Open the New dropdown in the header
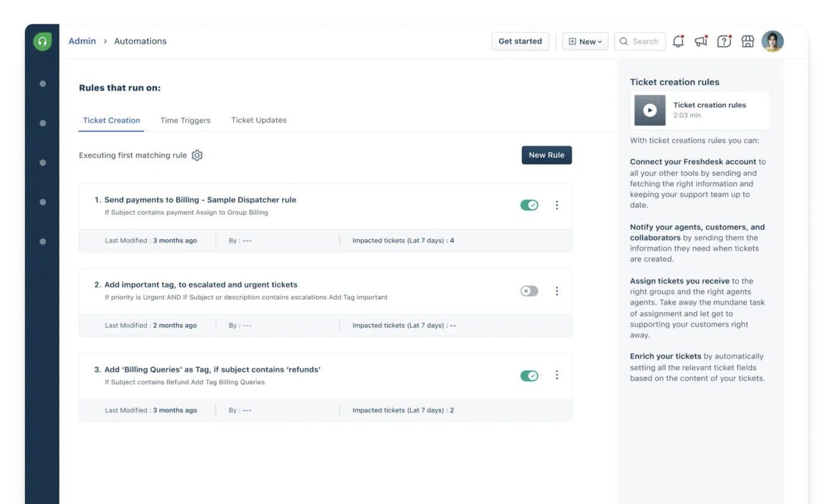This screenshot has height=504, width=833. pos(584,41)
